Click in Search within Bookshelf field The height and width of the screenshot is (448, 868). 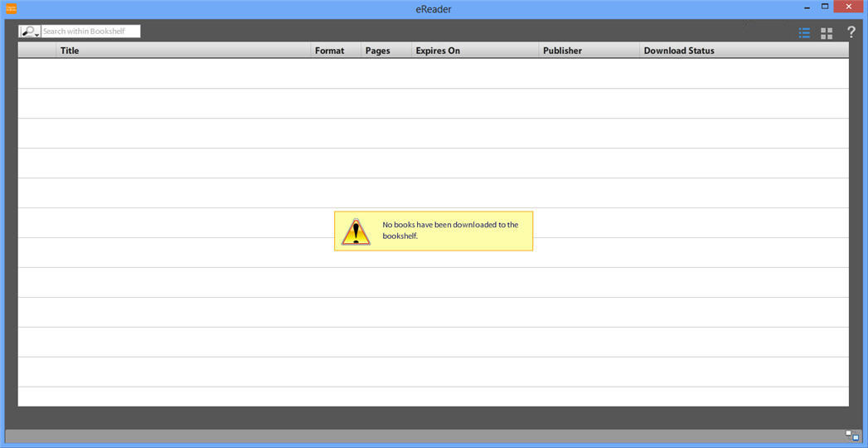91,32
